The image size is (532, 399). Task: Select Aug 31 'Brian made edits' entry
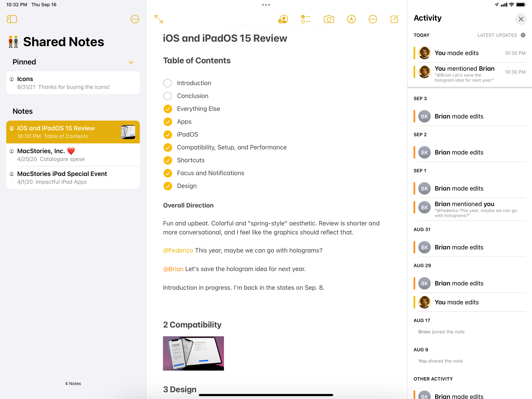click(x=470, y=247)
